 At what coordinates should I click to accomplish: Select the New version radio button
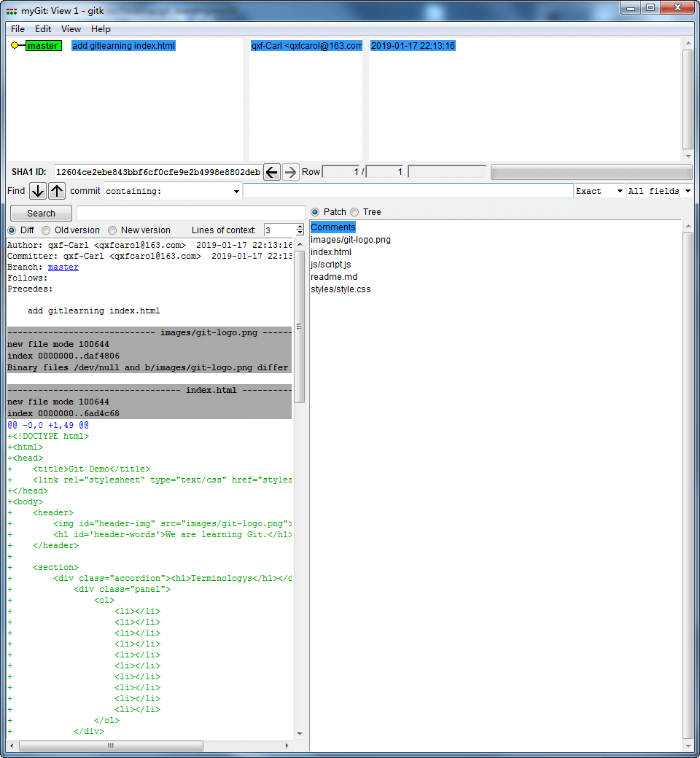[112, 230]
